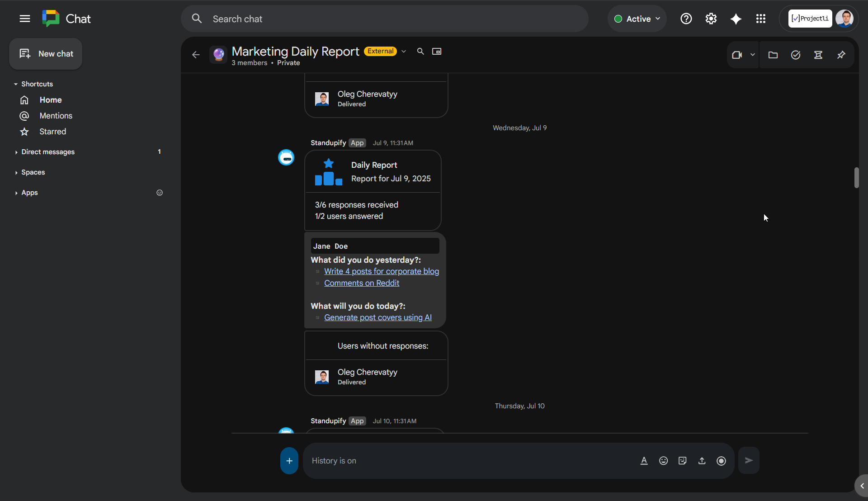Select the Mentions shortcut in the sidebar
Screen dimensions: 868x501
(56, 116)
